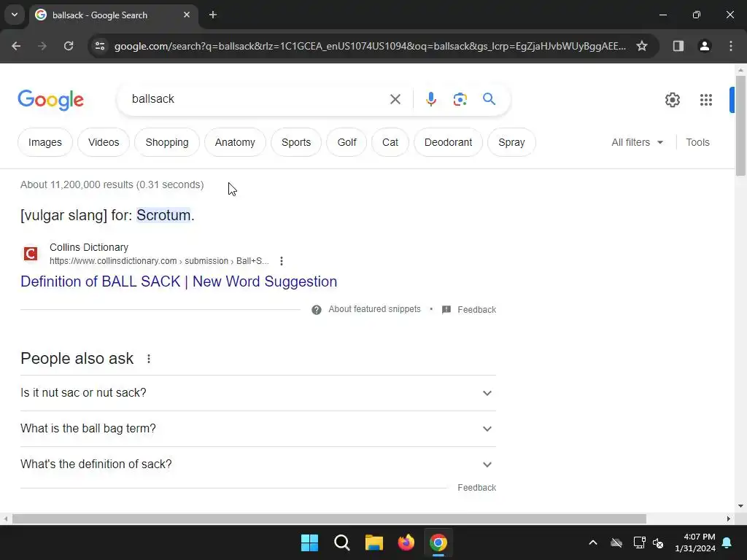Click the 'About 11,200,000 results' text
The image size is (747, 560).
click(x=112, y=184)
